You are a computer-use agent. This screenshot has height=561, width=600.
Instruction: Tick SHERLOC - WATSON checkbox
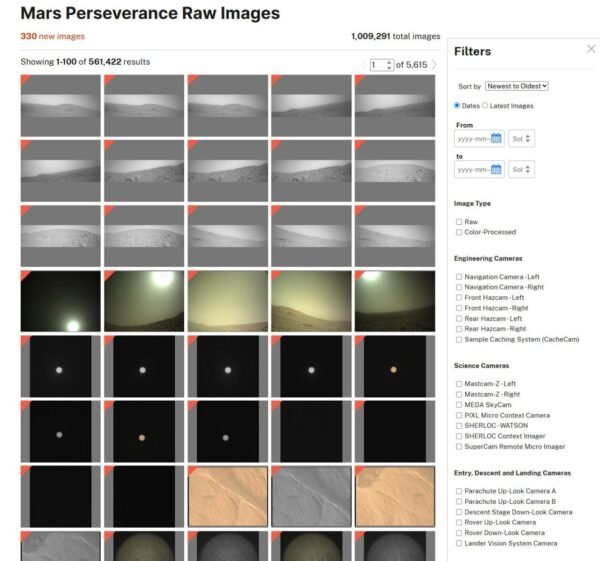[x=459, y=426]
